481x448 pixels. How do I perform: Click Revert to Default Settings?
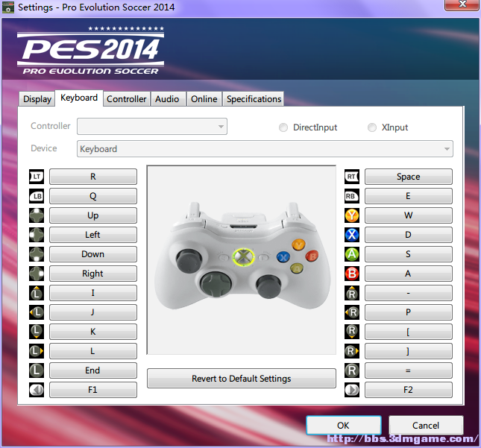tap(242, 379)
